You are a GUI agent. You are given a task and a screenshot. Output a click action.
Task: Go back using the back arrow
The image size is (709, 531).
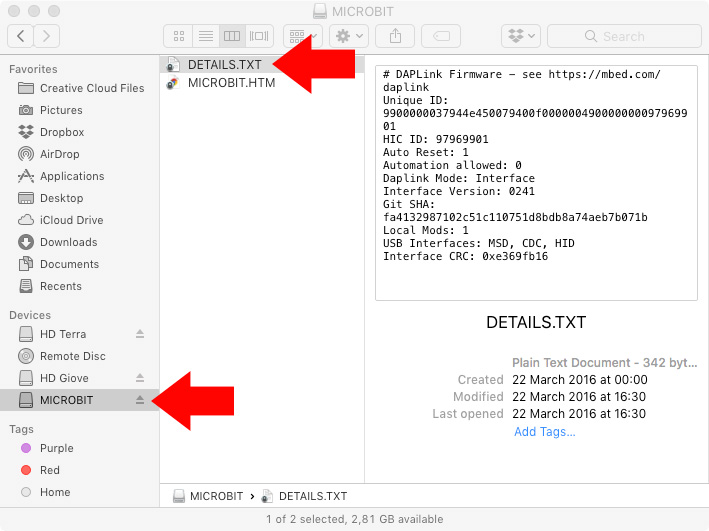(21, 36)
